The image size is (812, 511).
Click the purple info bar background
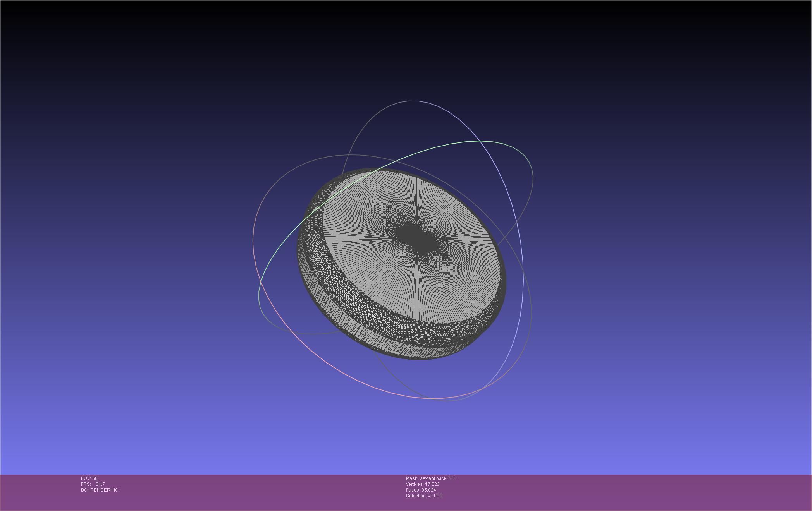click(620, 492)
